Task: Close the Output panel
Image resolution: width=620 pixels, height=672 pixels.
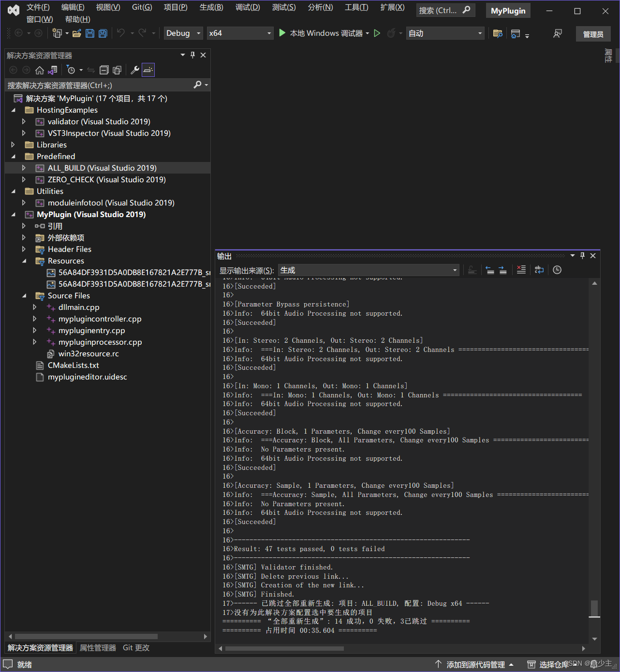Action: point(593,256)
